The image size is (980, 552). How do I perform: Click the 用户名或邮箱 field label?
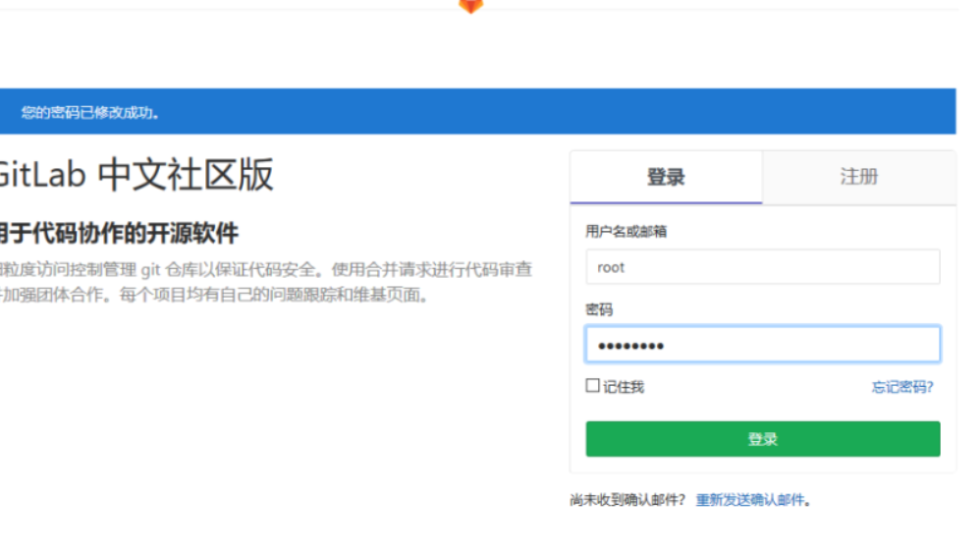pyautogui.click(x=626, y=232)
